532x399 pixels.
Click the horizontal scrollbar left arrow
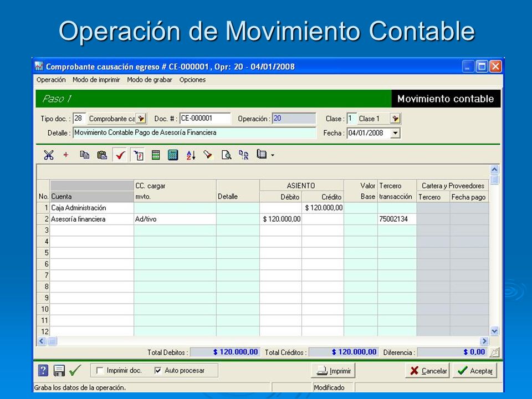pos(42,341)
